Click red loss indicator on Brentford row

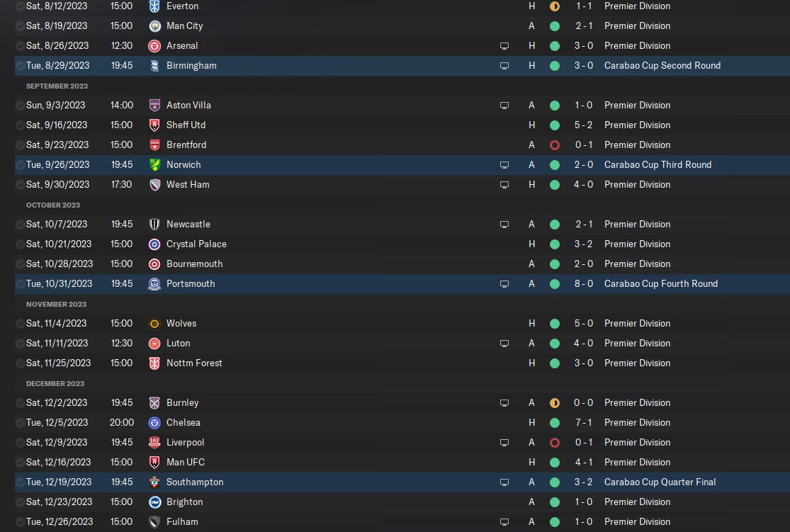click(555, 145)
